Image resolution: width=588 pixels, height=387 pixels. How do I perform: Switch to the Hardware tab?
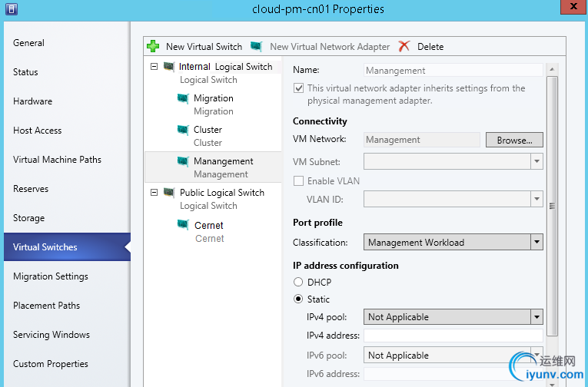pyautogui.click(x=33, y=101)
